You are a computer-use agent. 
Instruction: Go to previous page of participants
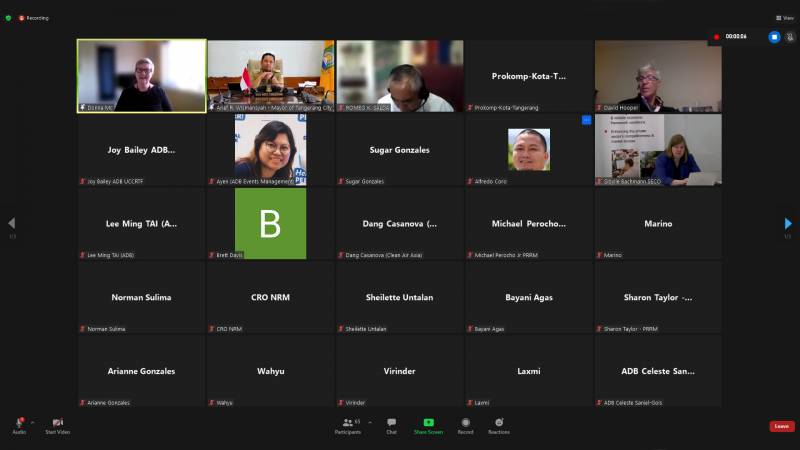[x=12, y=223]
